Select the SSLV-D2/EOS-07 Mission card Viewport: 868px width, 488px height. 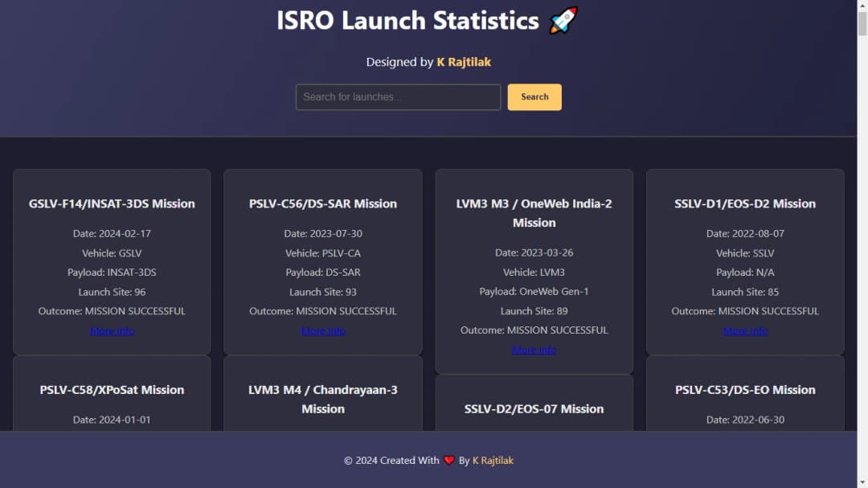(534, 408)
